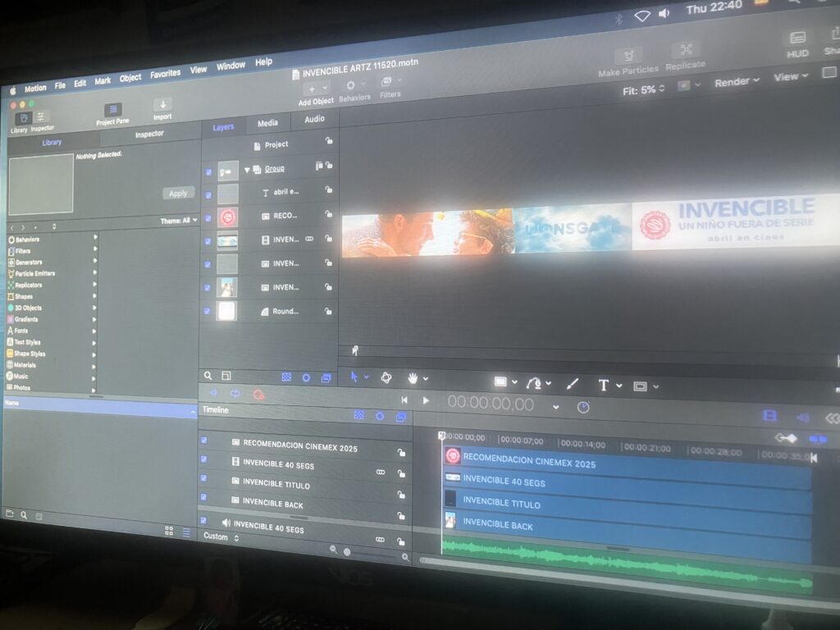Open the Mark menu
This screenshot has width=840, height=630.
[103, 81]
